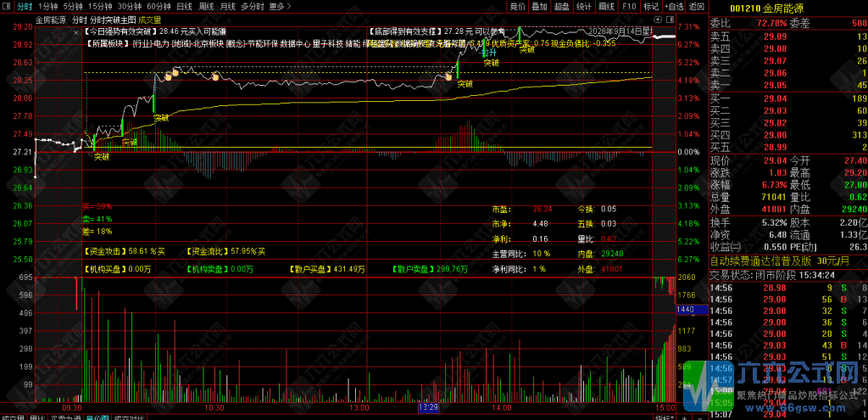
Task: Click the 【散户卖盘】299.76万 readout
Action: pyautogui.click(x=429, y=270)
